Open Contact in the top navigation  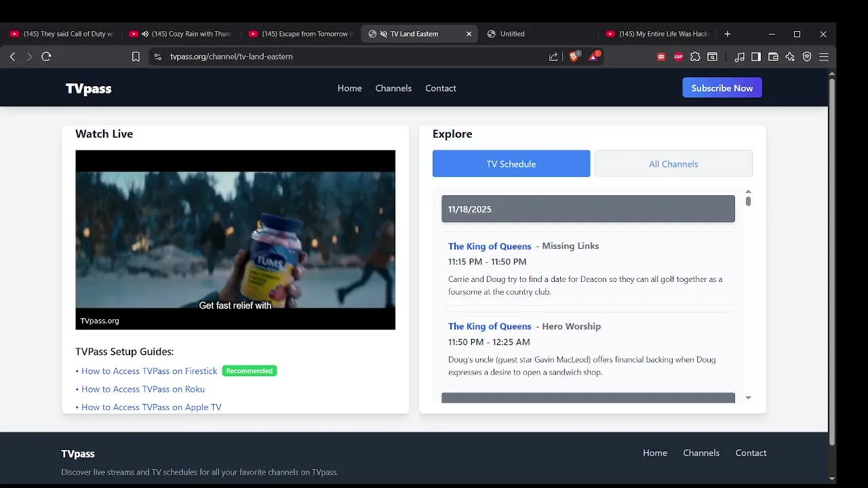coord(441,88)
